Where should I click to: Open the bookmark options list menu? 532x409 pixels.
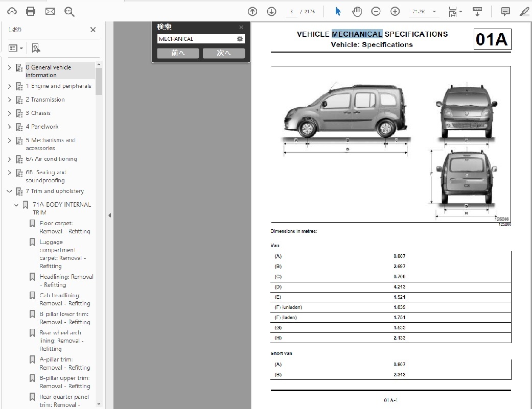click(16, 48)
